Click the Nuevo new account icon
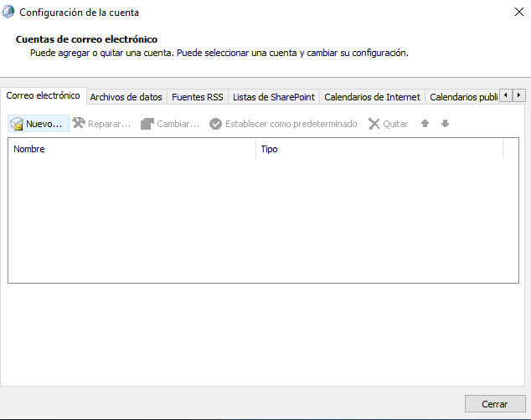The height and width of the screenshot is (420, 531). [x=17, y=124]
